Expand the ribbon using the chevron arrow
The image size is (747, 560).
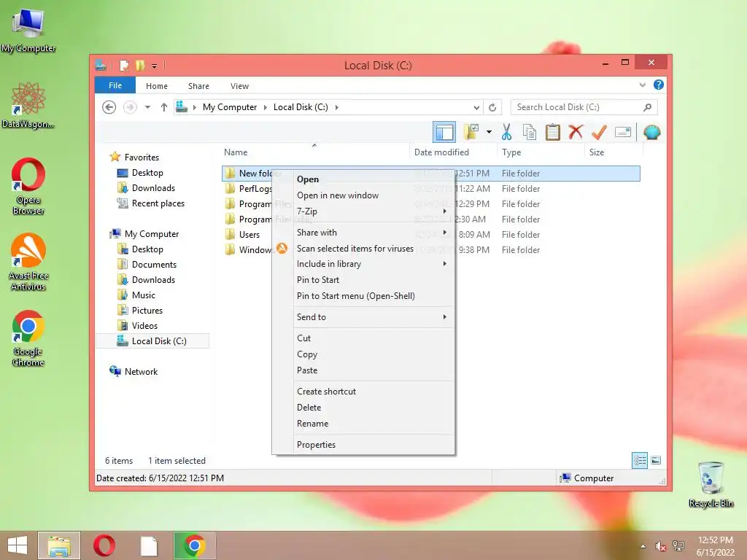coord(642,85)
